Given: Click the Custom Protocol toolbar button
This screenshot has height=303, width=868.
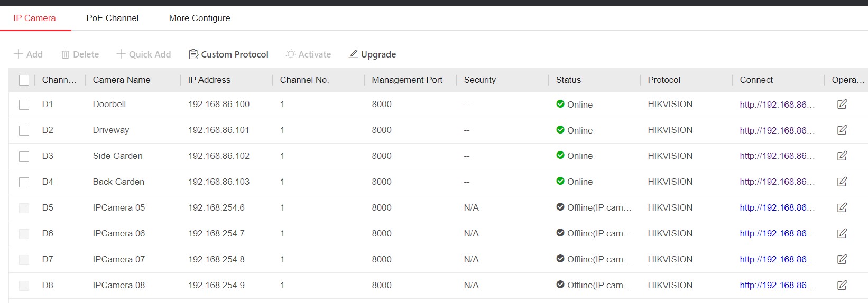Looking at the screenshot, I should [x=228, y=54].
